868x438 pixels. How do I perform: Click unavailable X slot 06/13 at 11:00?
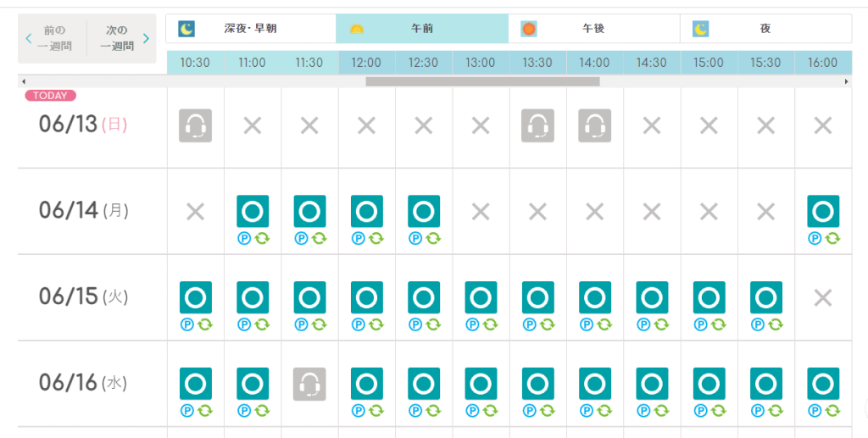point(253,126)
